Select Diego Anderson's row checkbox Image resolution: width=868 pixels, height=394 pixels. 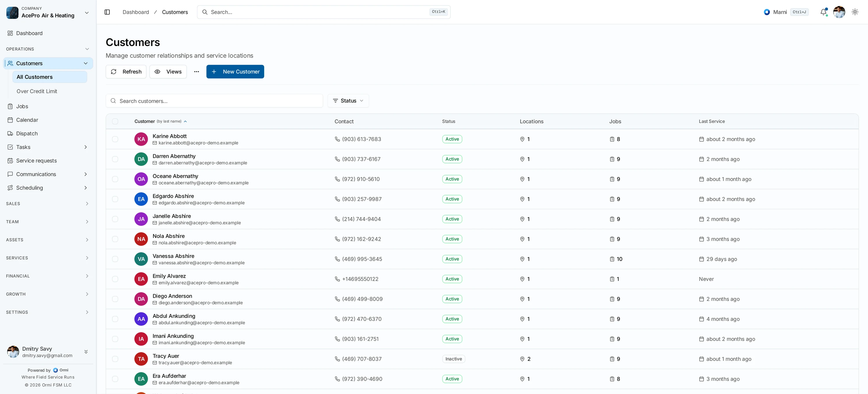point(115,299)
